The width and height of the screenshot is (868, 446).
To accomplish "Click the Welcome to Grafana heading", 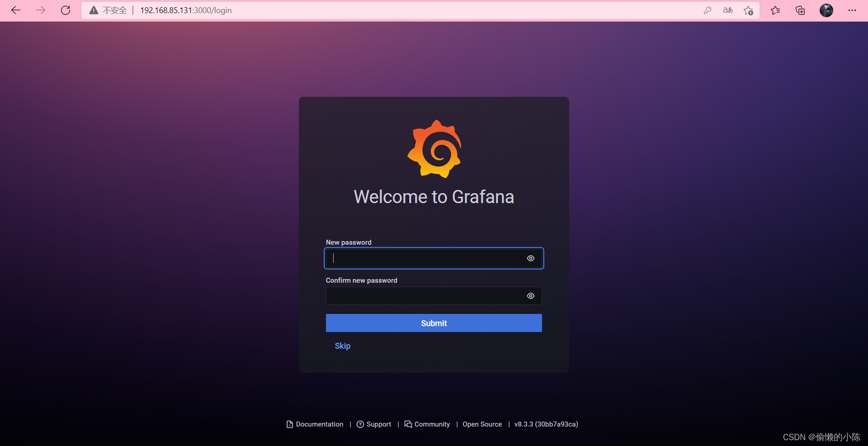I will (434, 197).
